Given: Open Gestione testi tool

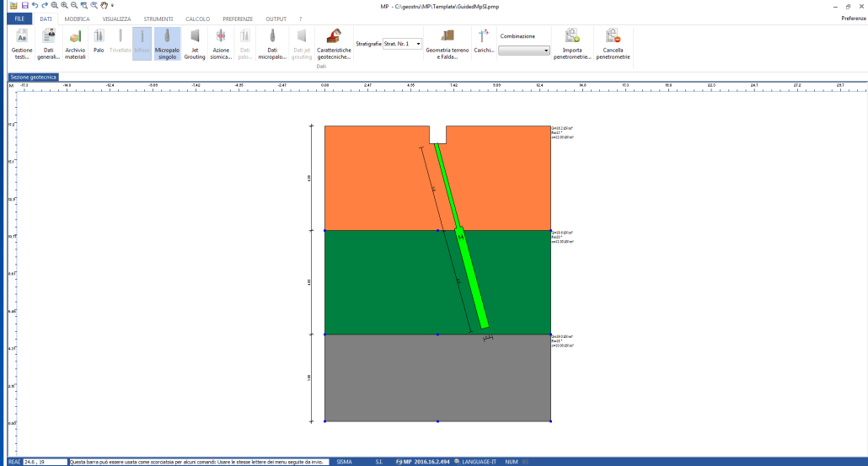Looking at the screenshot, I should pyautogui.click(x=22, y=44).
